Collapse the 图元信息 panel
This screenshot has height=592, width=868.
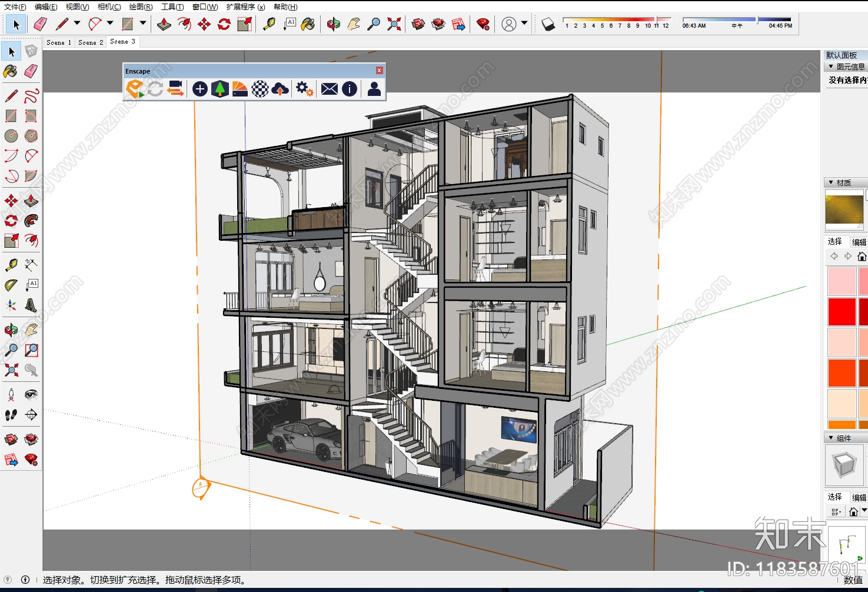point(831,67)
